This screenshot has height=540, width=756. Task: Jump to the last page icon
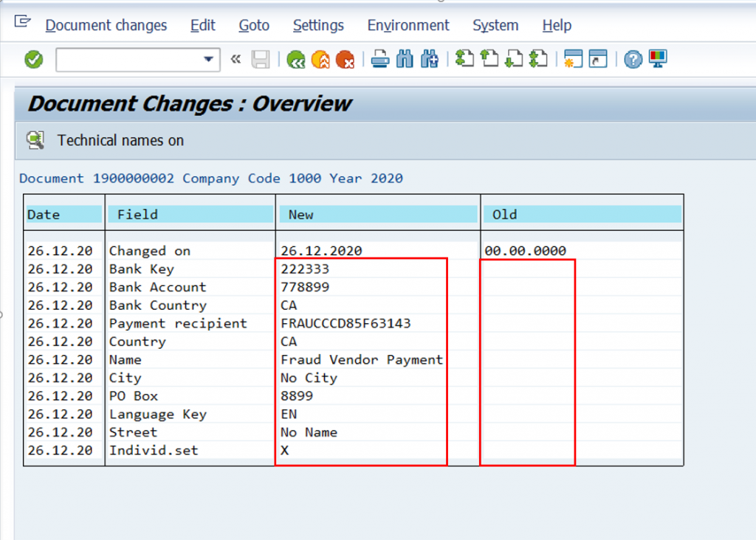[538, 59]
